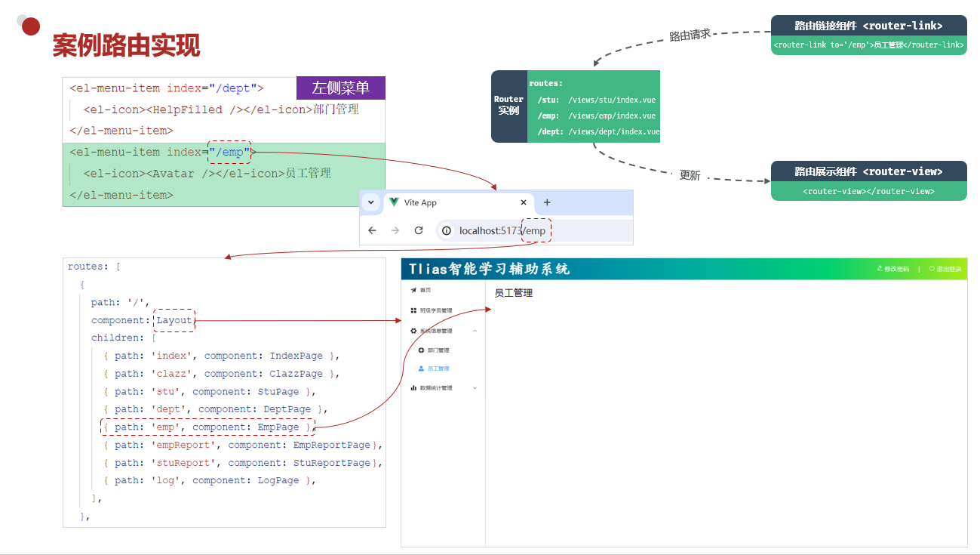Image resolution: width=980 pixels, height=555 pixels.
Task: Click the power icon beside 退出登录
Action: [x=932, y=268]
